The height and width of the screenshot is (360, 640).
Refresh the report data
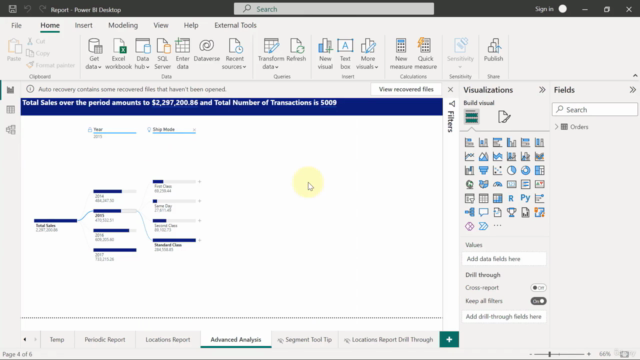point(296,50)
